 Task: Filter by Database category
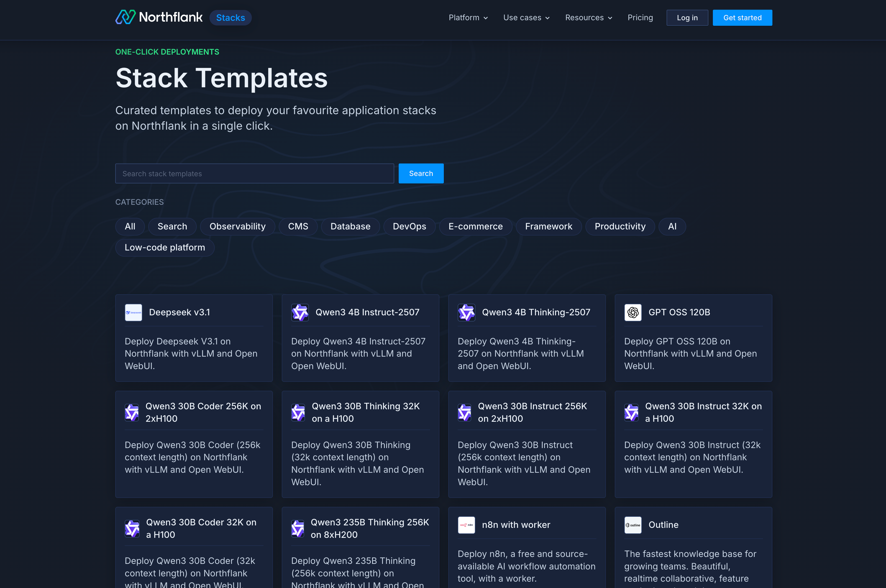(x=350, y=226)
